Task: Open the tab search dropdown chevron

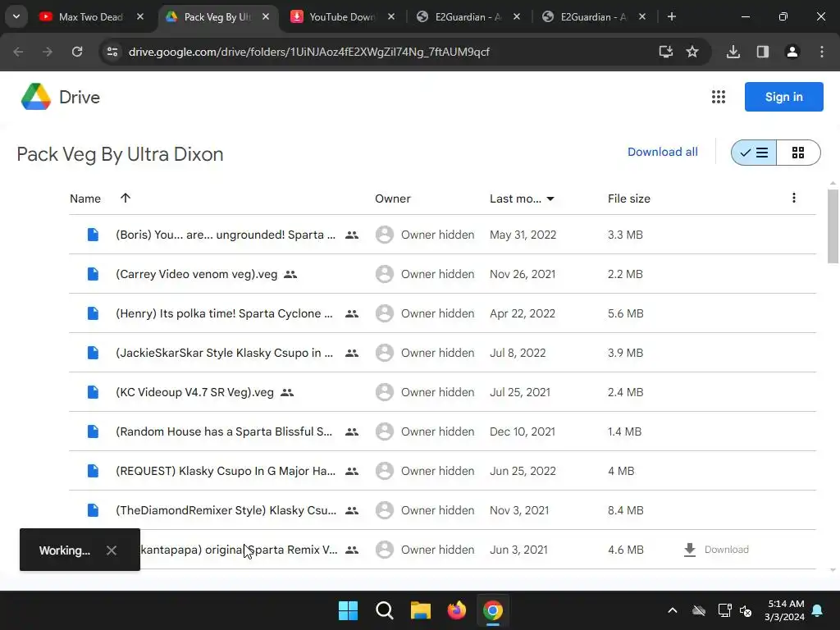Action: pos(16,16)
